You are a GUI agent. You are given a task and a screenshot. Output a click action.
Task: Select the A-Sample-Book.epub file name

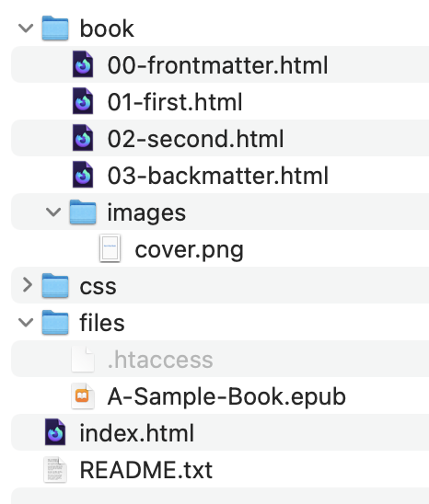pos(226,396)
